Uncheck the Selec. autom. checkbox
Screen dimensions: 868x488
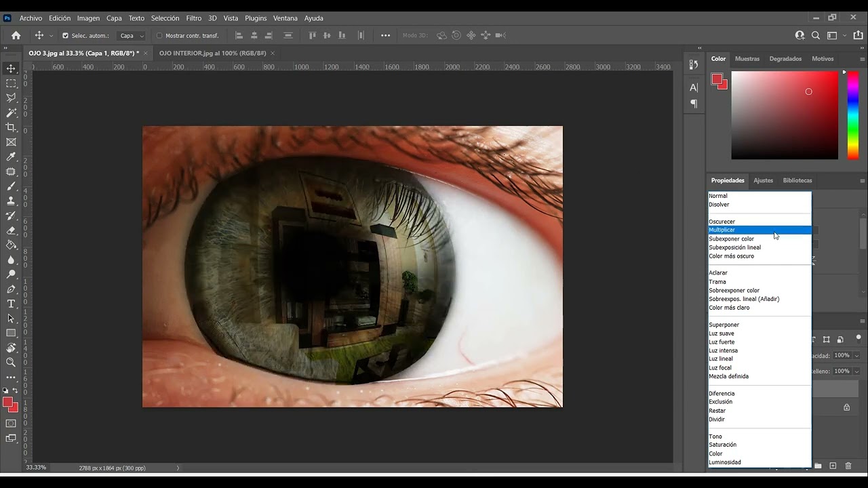pos(66,36)
